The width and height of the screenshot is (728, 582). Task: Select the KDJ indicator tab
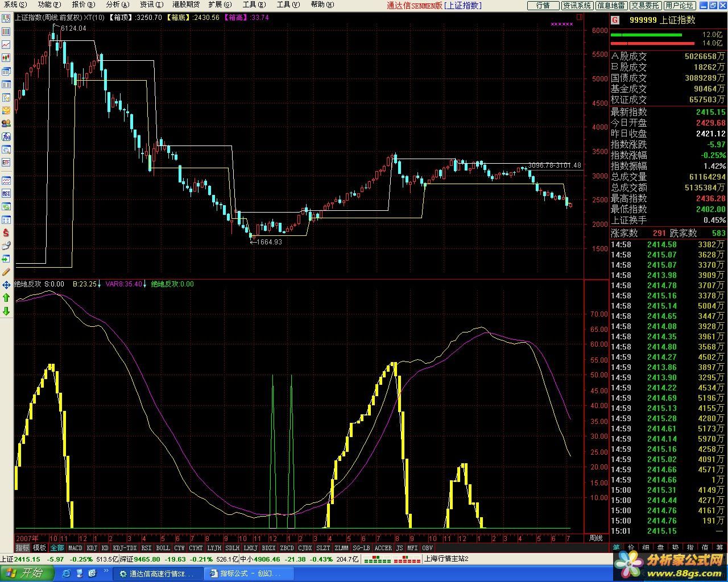click(92, 548)
